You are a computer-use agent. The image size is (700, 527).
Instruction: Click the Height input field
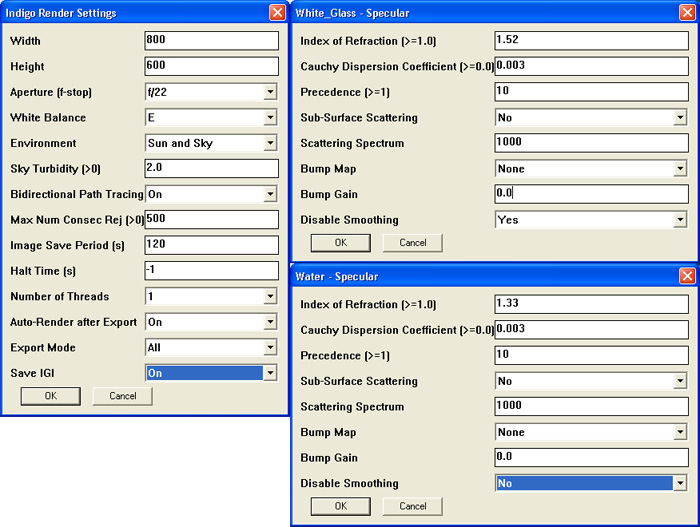[212, 66]
